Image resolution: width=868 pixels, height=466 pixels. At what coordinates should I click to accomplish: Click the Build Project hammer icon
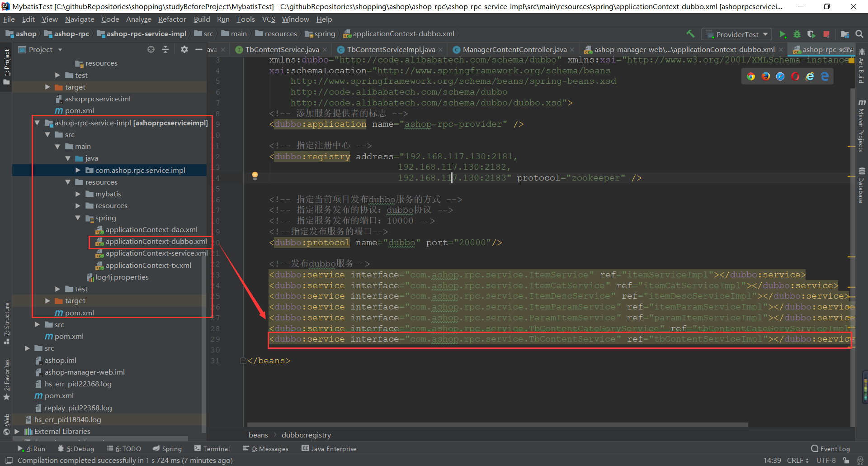[690, 34]
